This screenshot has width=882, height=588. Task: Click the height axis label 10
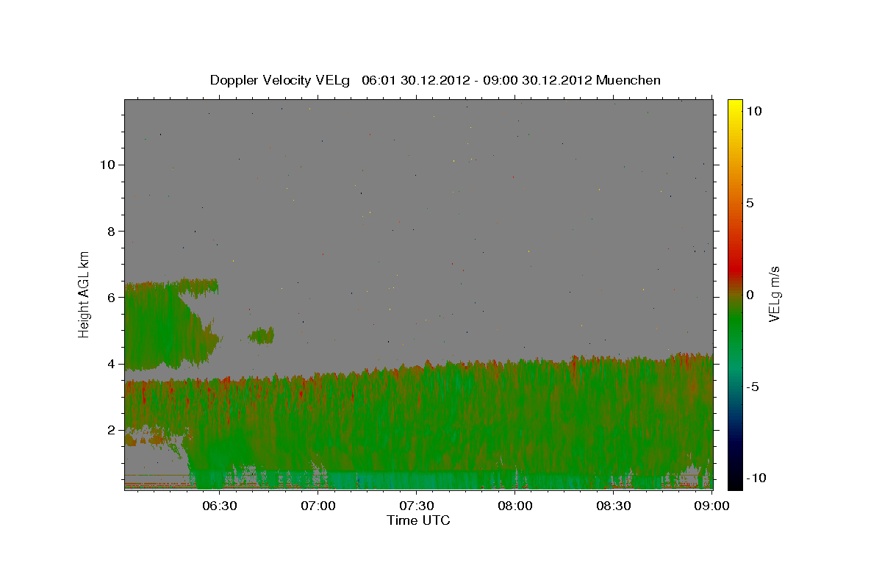pyautogui.click(x=107, y=165)
